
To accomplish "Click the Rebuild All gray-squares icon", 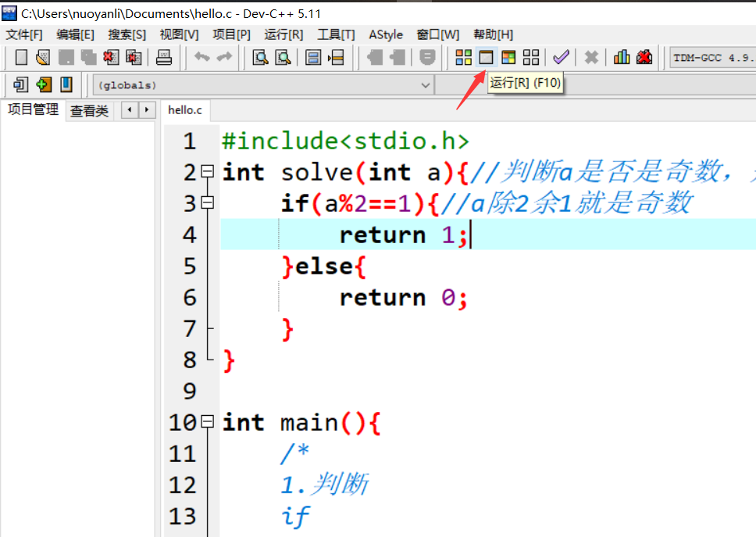I will point(531,57).
